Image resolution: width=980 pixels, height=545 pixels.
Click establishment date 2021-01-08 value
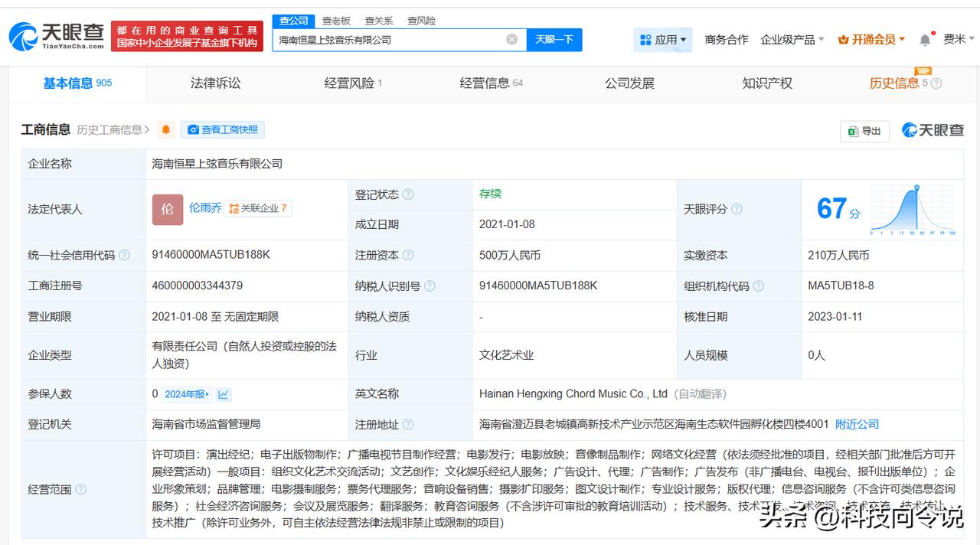tap(507, 224)
